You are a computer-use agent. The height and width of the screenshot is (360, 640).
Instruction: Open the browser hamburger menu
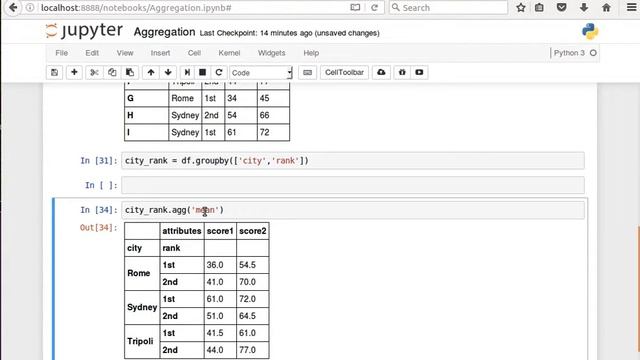(631, 7)
